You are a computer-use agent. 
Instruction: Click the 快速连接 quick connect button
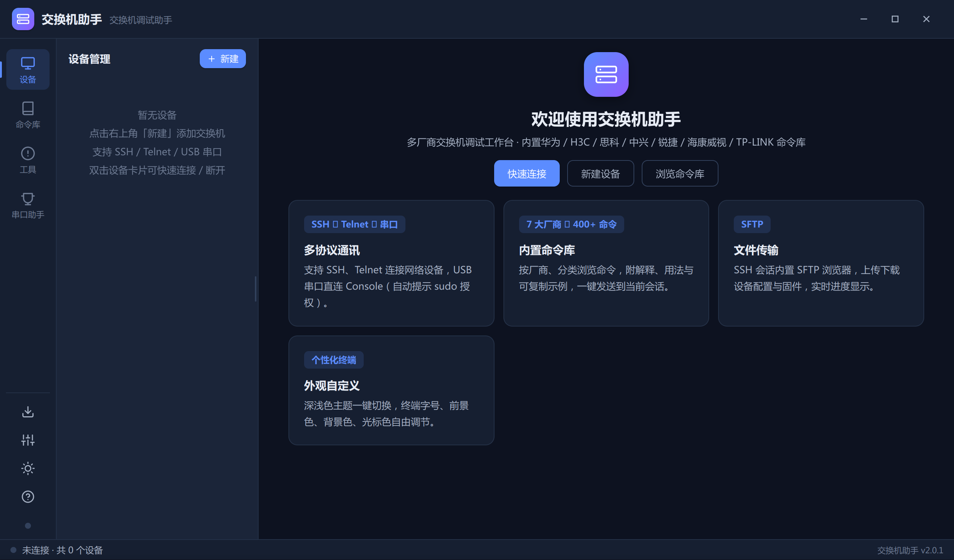click(x=527, y=173)
